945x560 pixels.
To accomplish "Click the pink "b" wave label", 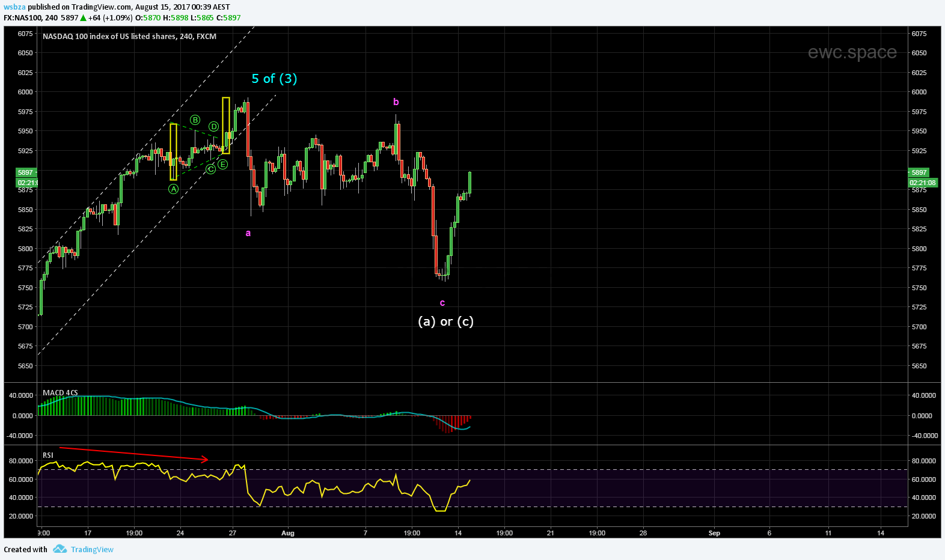I will tap(396, 102).
